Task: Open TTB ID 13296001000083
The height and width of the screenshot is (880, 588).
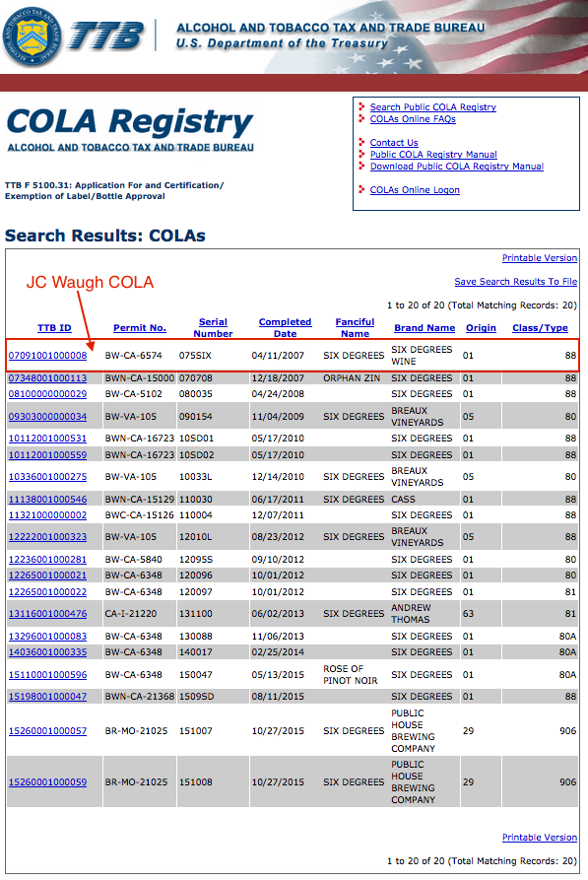Action: [47, 636]
